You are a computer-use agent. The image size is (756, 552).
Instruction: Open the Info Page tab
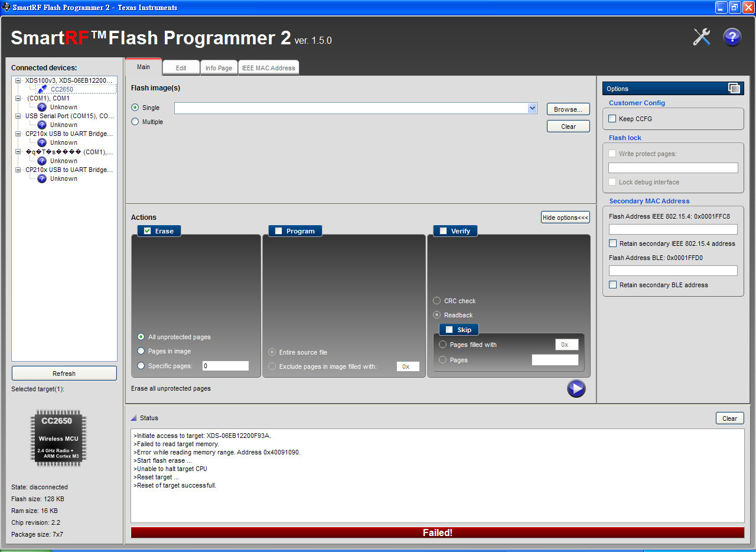219,68
